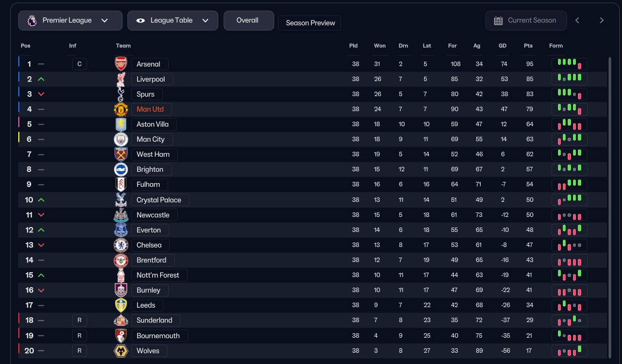Sort table by Pts column header
This screenshot has width=622, height=364.
(528, 46)
